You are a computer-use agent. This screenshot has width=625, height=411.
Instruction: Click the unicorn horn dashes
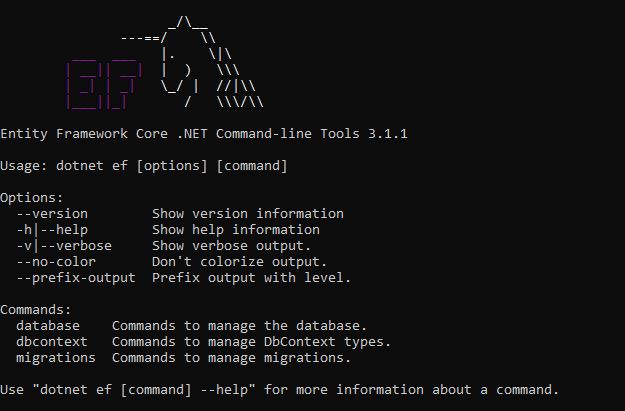click(140, 38)
